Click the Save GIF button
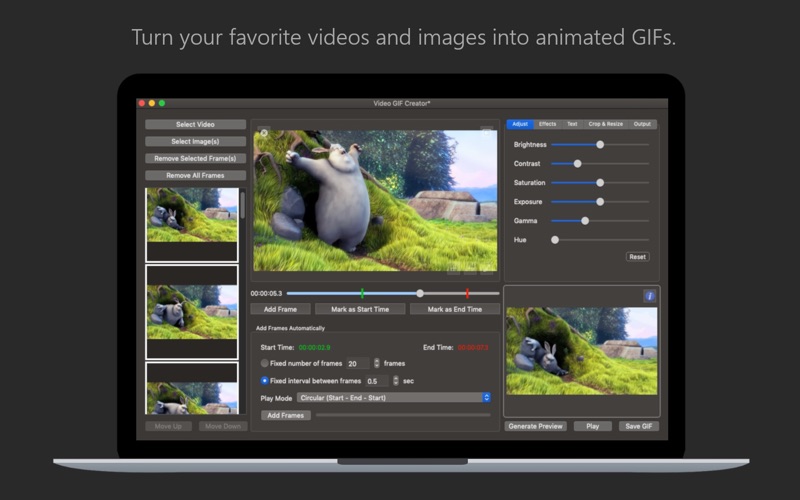 (x=639, y=426)
